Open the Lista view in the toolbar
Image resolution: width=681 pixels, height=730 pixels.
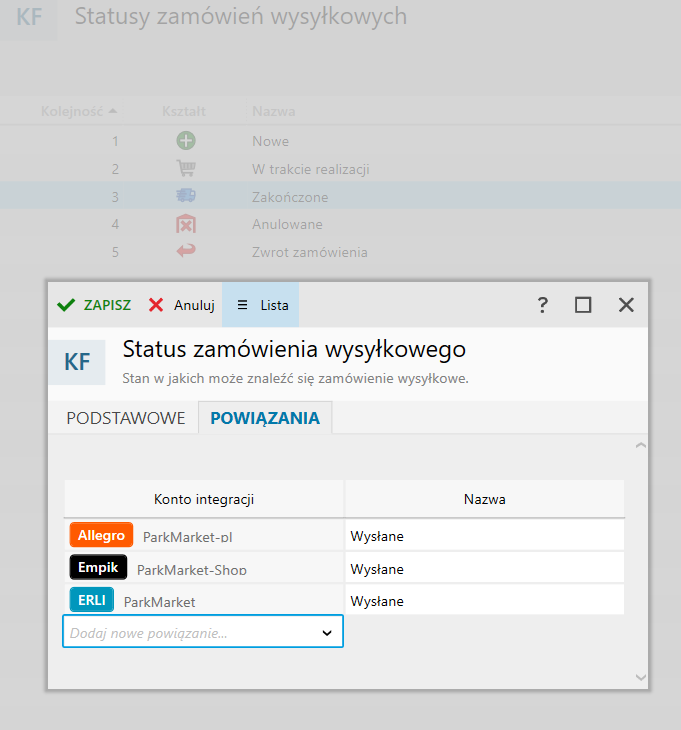pos(261,305)
